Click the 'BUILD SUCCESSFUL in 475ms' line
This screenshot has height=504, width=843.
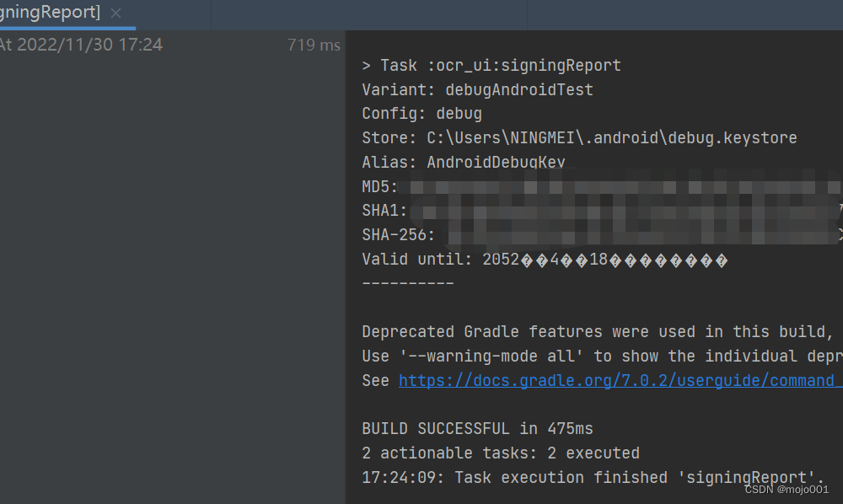477,428
